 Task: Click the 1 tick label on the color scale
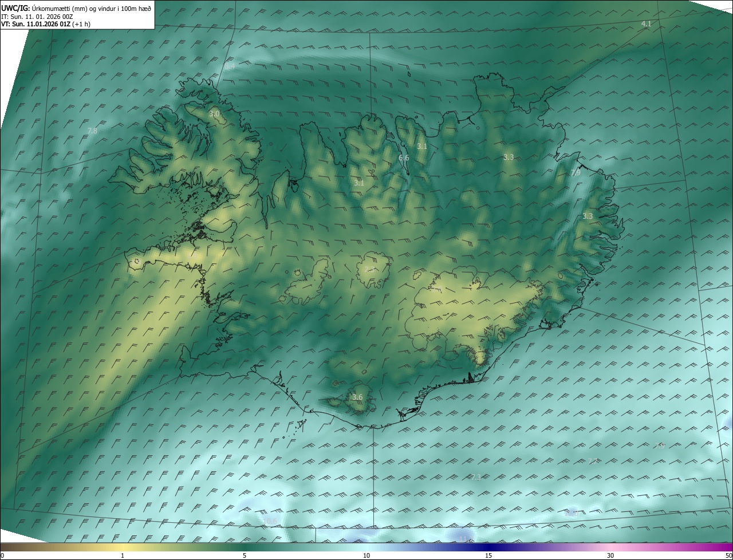pyautogui.click(x=123, y=555)
